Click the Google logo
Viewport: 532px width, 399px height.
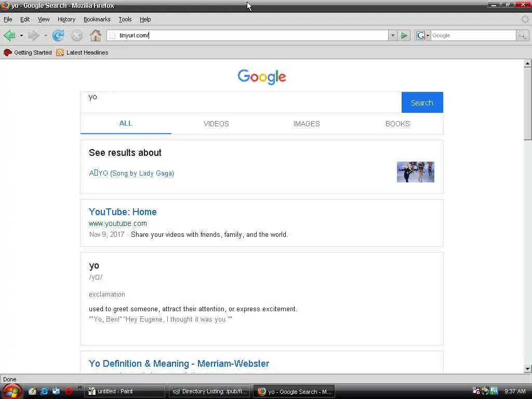click(262, 77)
